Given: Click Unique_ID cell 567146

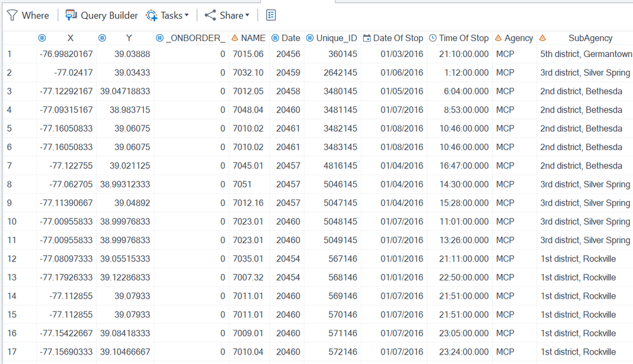Looking at the screenshot, I should pos(342,259).
